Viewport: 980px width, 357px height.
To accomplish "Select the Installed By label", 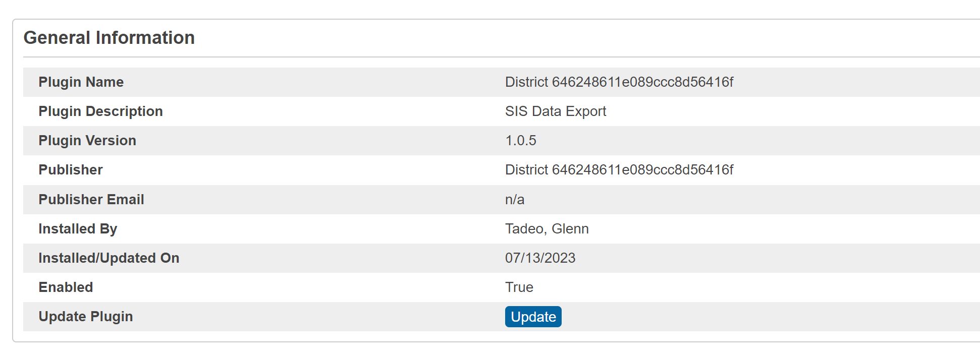I will (x=78, y=228).
